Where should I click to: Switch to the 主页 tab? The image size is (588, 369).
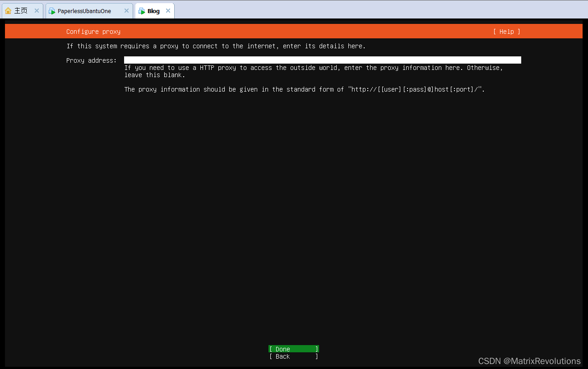pos(20,10)
